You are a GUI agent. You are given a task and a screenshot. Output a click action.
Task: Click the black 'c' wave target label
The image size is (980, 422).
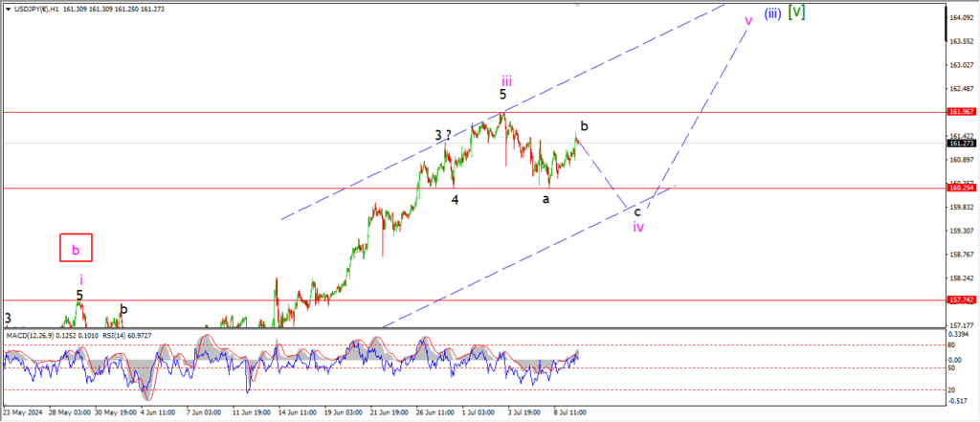(637, 211)
